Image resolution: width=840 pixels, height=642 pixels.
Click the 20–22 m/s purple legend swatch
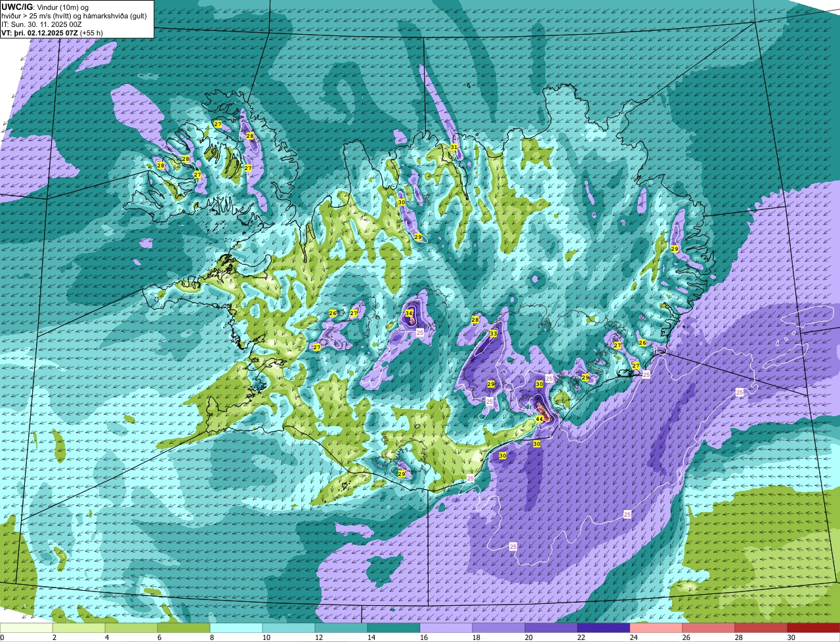click(x=551, y=628)
